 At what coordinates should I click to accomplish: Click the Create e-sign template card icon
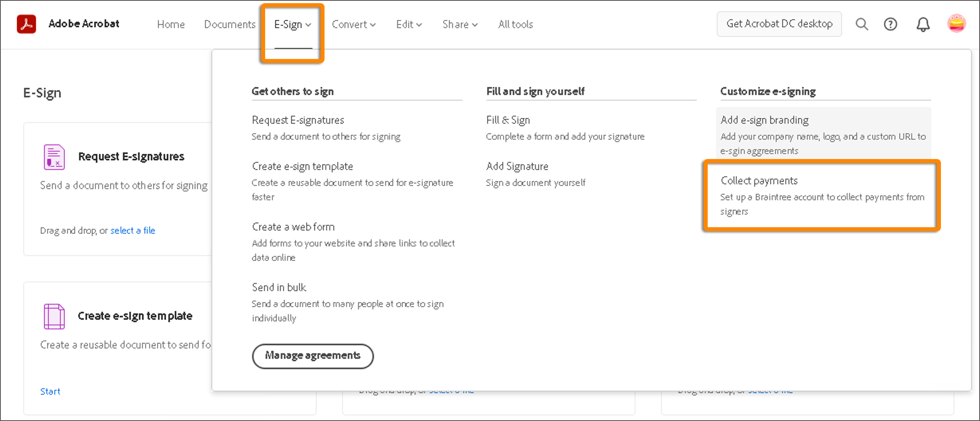pyautogui.click(x=54, y=316)
